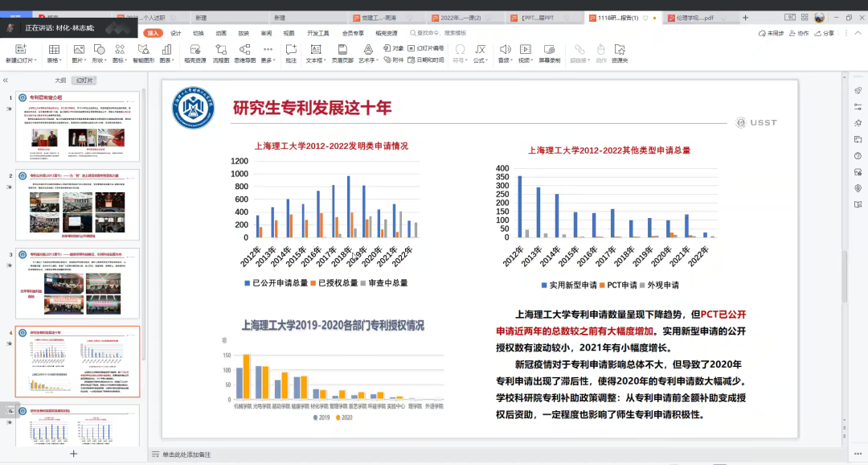Open the three-dot more options menu near 分享

[845, 33]
